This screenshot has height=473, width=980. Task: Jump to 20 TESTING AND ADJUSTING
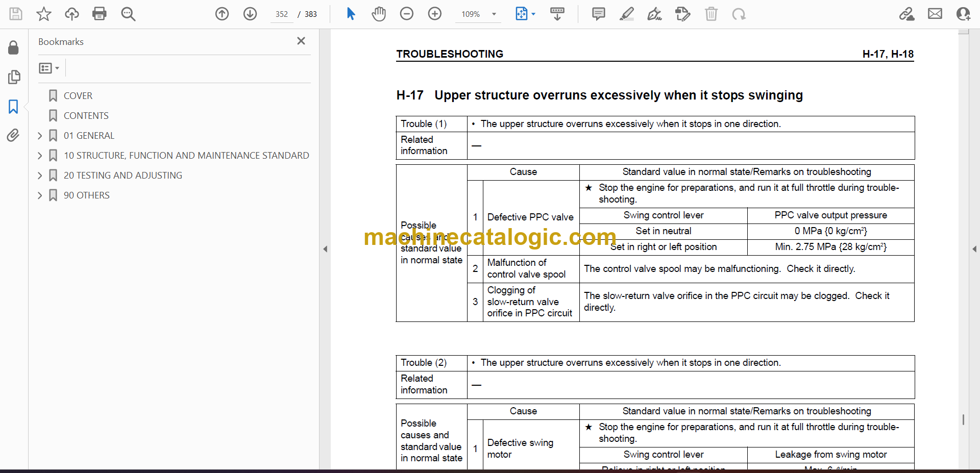tap(122, 175)
